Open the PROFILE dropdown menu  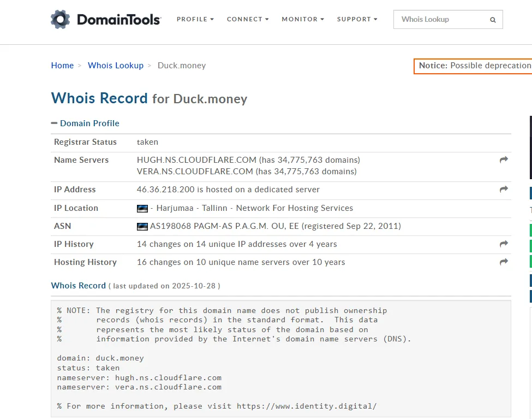[x=195, y=19]
